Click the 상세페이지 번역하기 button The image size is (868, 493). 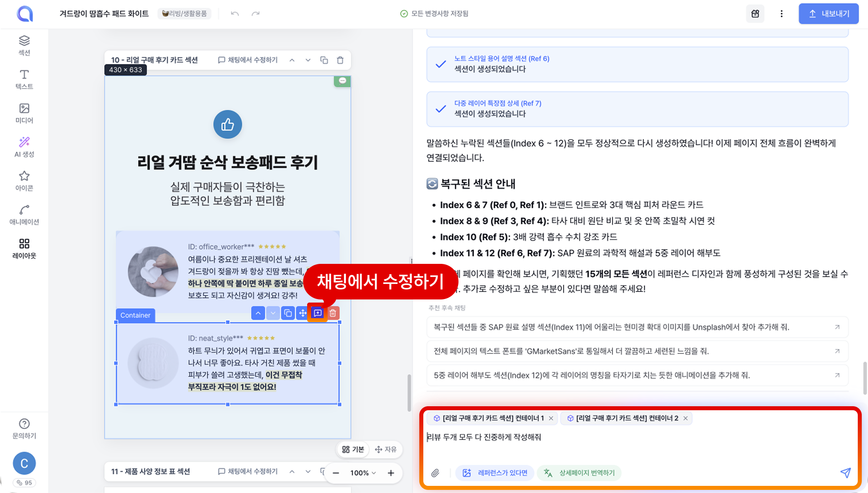pyautogui.click(x=579, y=473)
